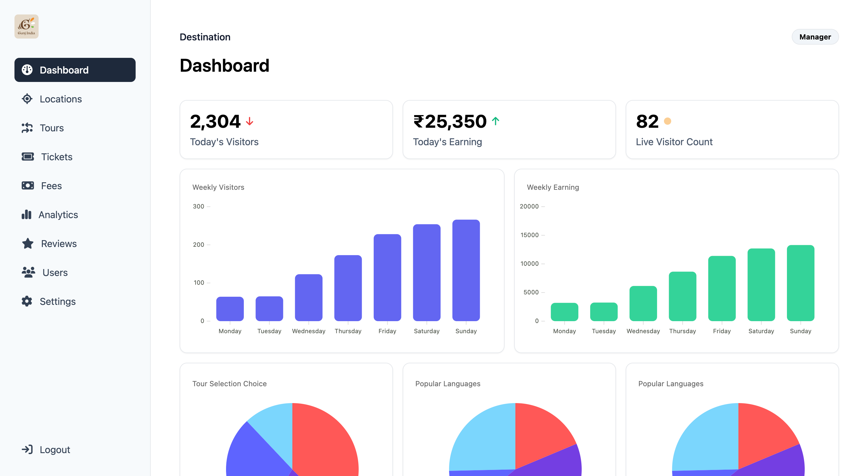Click the Locations crosshair icon
Image resolution: width=868 pixels, height=476 pixels.
(27, 99)
